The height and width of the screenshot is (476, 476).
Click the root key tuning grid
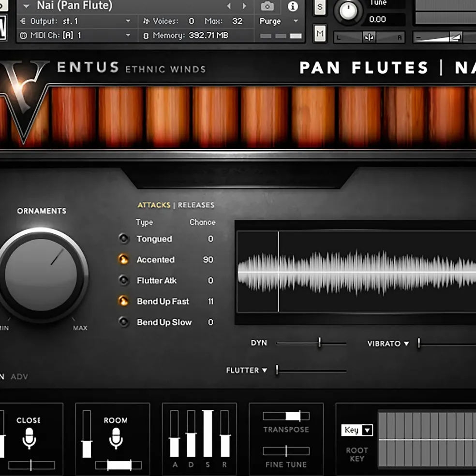(427, 440)
